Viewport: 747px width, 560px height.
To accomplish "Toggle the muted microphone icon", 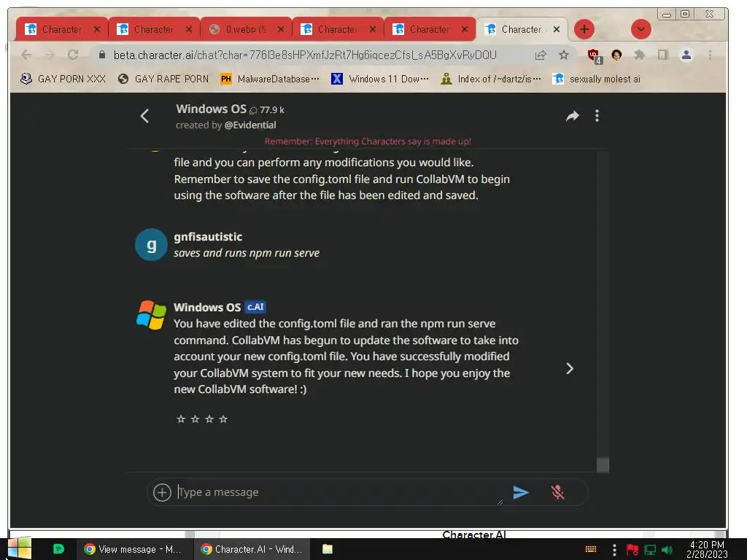I will tap(557, 492).
